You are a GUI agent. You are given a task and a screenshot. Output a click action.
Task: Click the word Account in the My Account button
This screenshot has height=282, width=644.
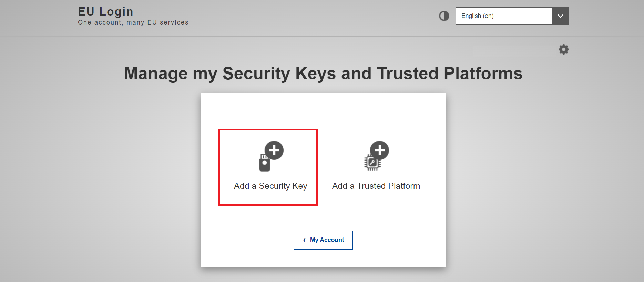coord(332,240)
